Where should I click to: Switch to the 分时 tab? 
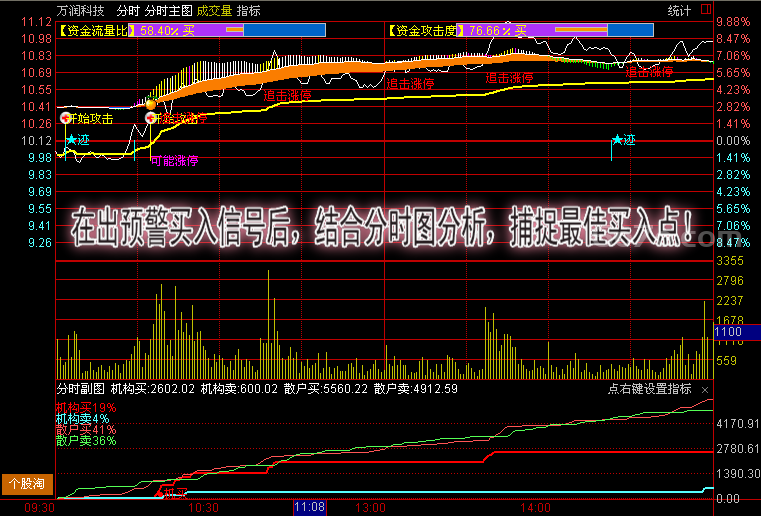[x=128, y=10]
